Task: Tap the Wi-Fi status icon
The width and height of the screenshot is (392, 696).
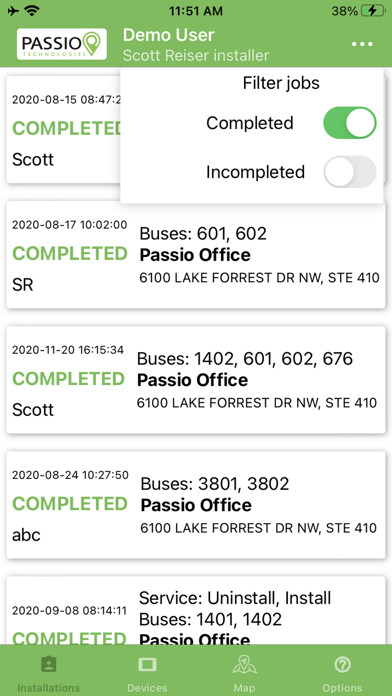Action: [x=32, y=11]
